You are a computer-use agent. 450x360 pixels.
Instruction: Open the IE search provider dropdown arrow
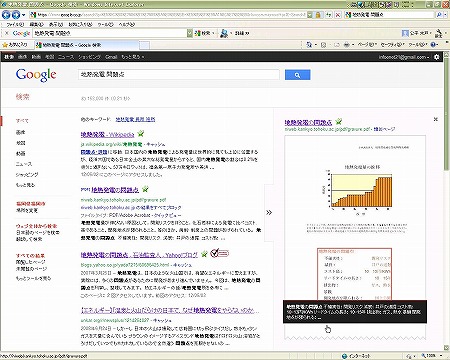coord(446,15)
